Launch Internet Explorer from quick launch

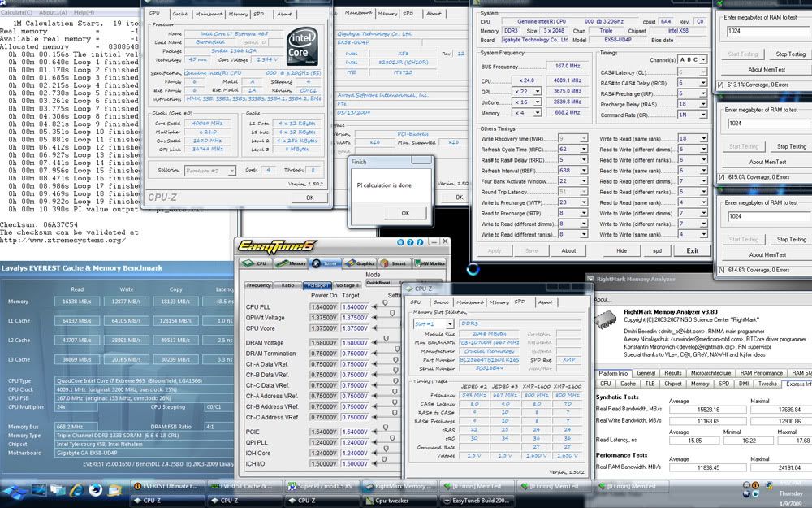(x=76, y=490)
